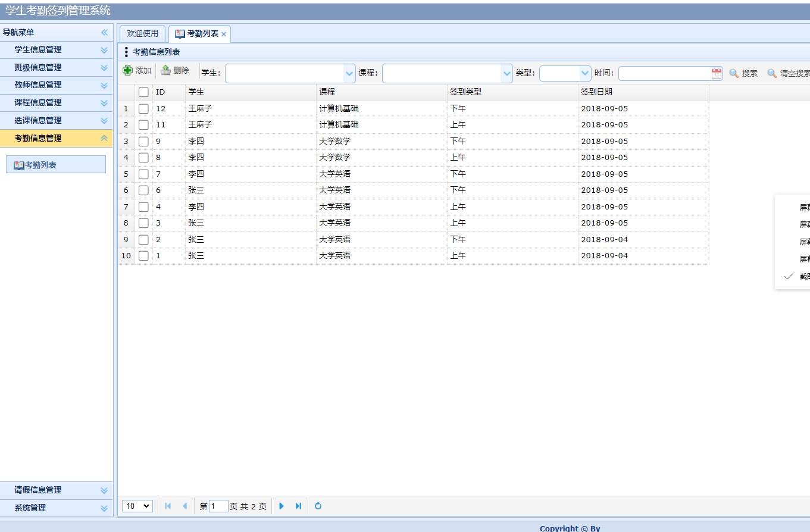
Task: Click the 删除 button
Action: 175,70
